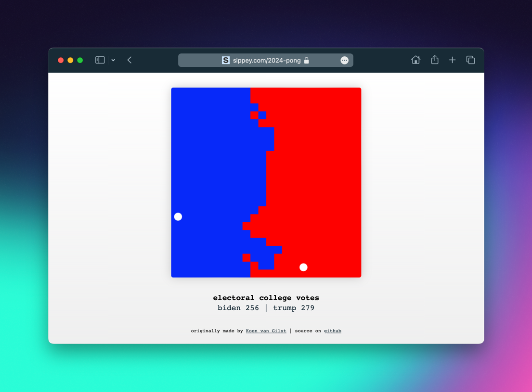Open the Koen van Gilst link

(266, 331)
